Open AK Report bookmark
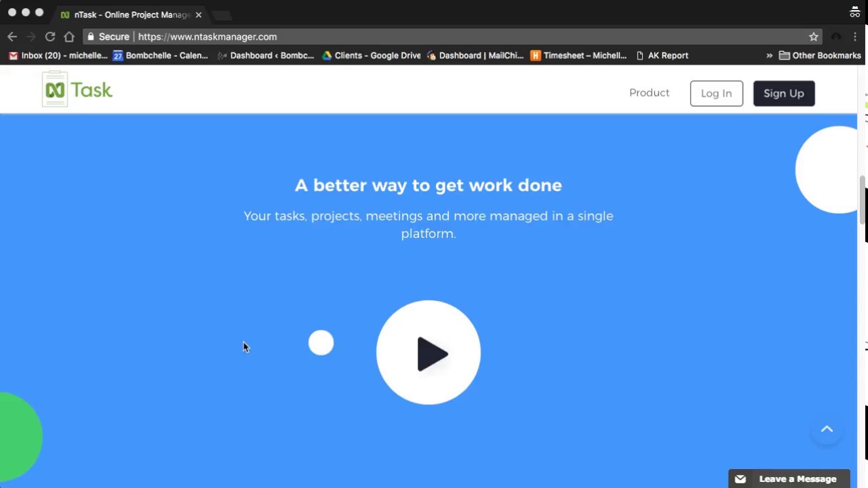 662,56
